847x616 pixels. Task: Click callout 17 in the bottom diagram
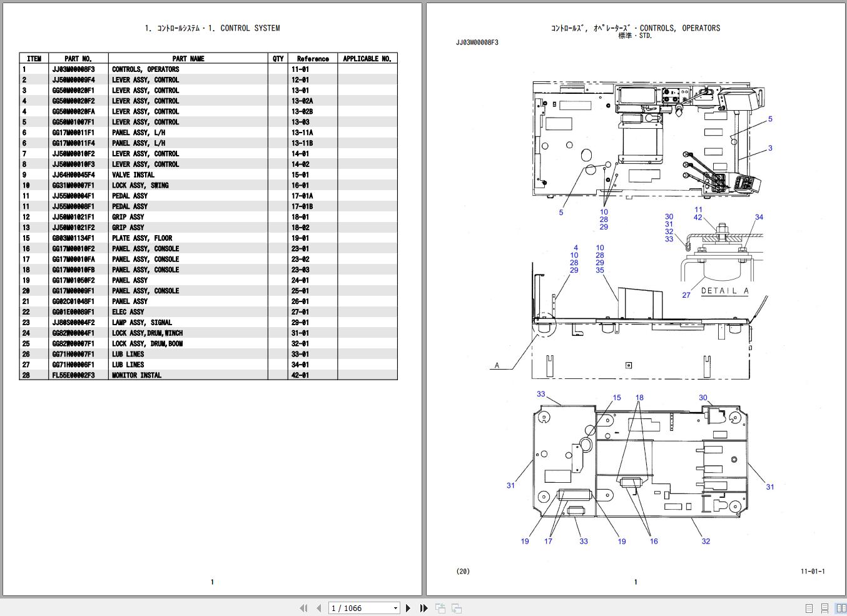548,542
